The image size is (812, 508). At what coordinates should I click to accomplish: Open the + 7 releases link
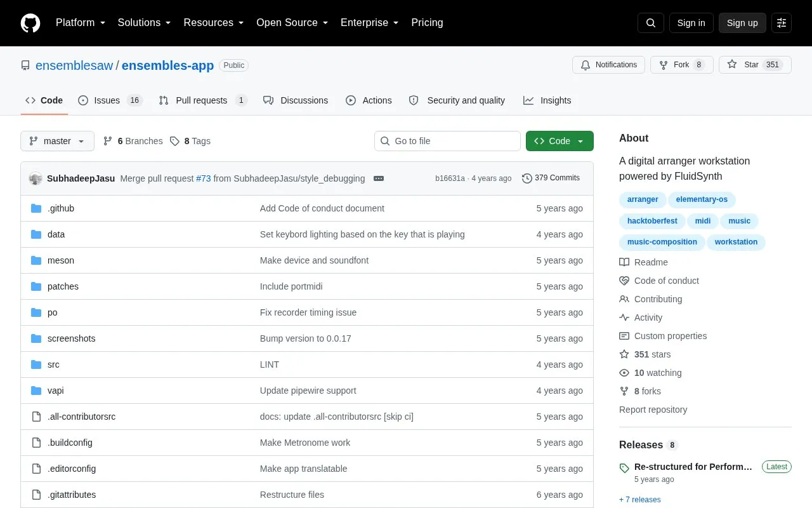click(x=639, y=500)
